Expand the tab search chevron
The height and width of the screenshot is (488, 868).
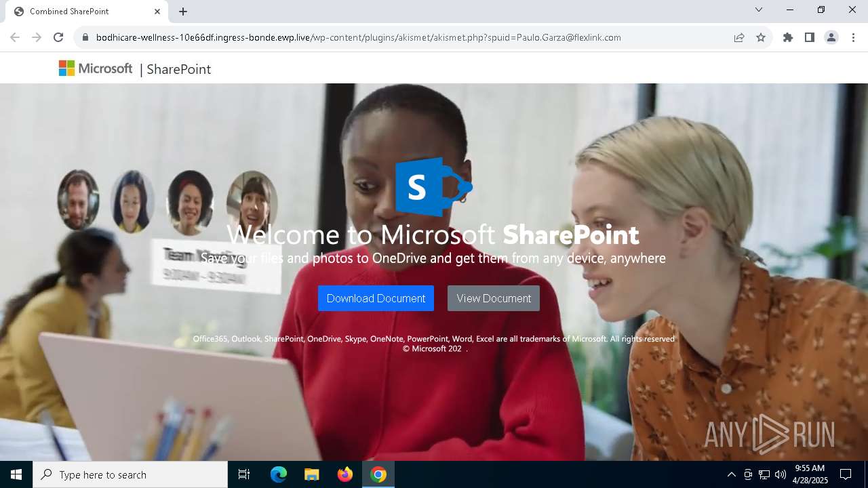(759, 9)
